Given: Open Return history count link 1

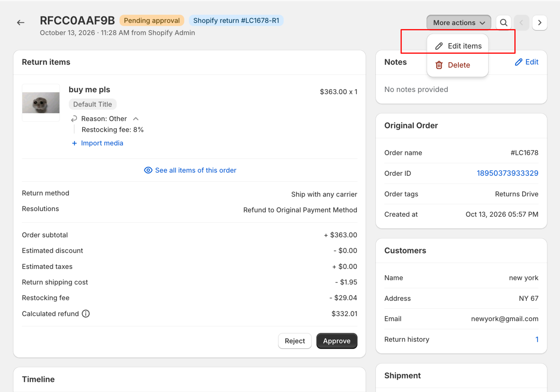Looking at the screenshot, I should (537, 339).
